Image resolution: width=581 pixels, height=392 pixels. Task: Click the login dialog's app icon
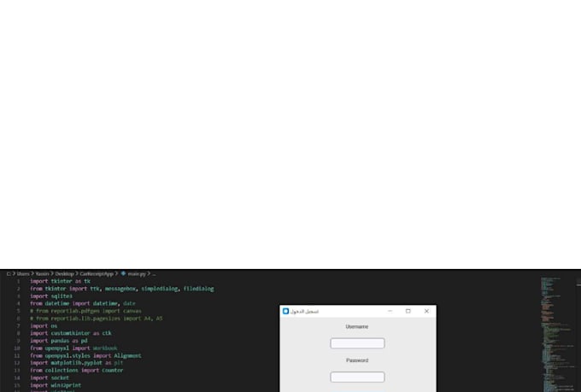tap(285, 311)
